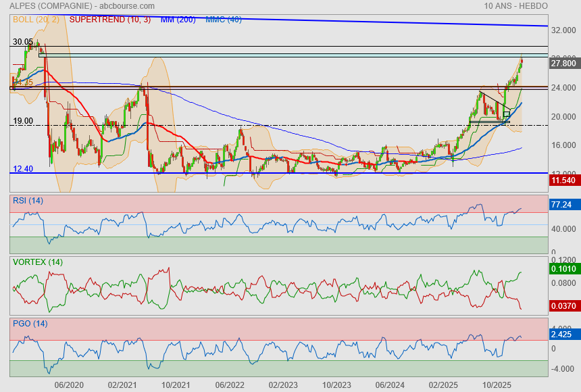Viewport: 581px width, 392px height.
Task: Select the MMC (40) legend label
Action: [224, 20]
